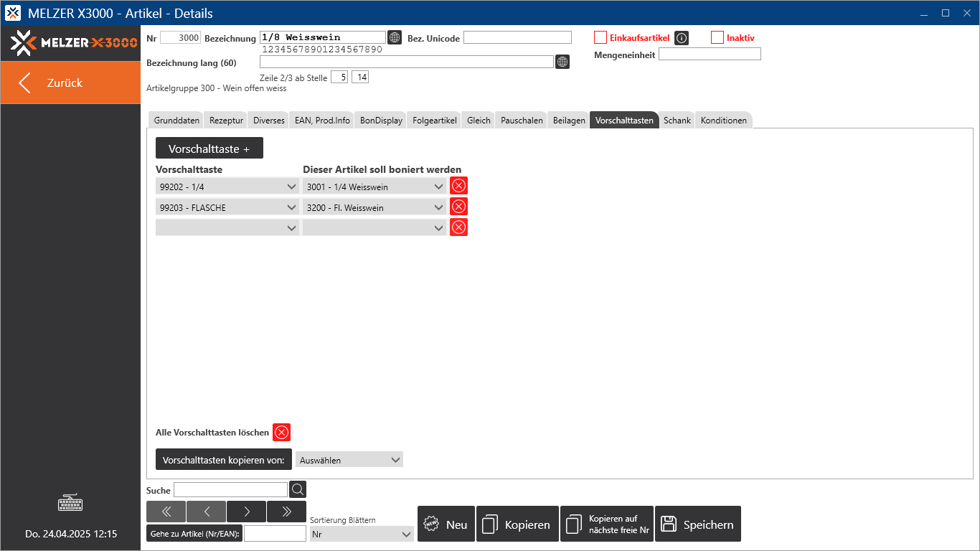Open the Diverses tab
This screenshot has height=551, width=980.
tap(269, 121)
